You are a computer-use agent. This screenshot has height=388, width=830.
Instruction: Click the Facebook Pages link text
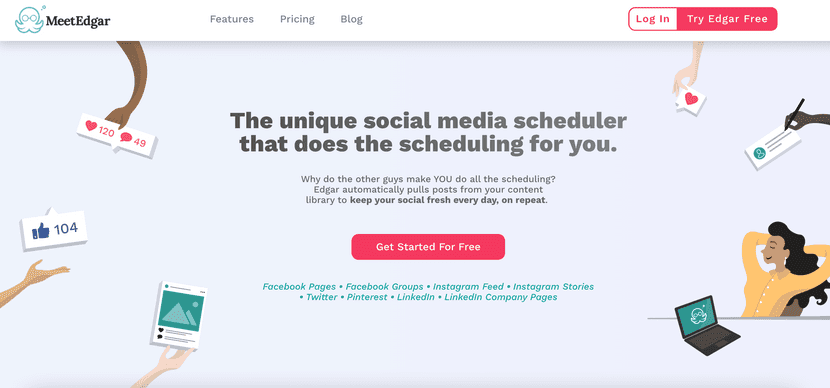(x=299, y=287)
